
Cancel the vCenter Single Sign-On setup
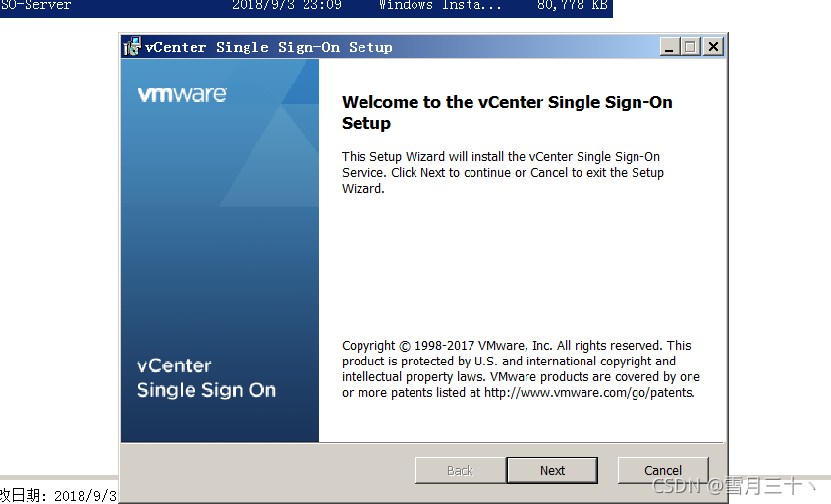pos(662,470)
